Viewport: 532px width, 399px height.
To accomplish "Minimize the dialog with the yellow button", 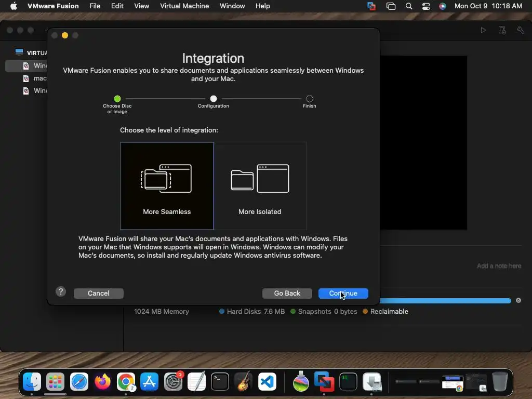I will 65,35.
